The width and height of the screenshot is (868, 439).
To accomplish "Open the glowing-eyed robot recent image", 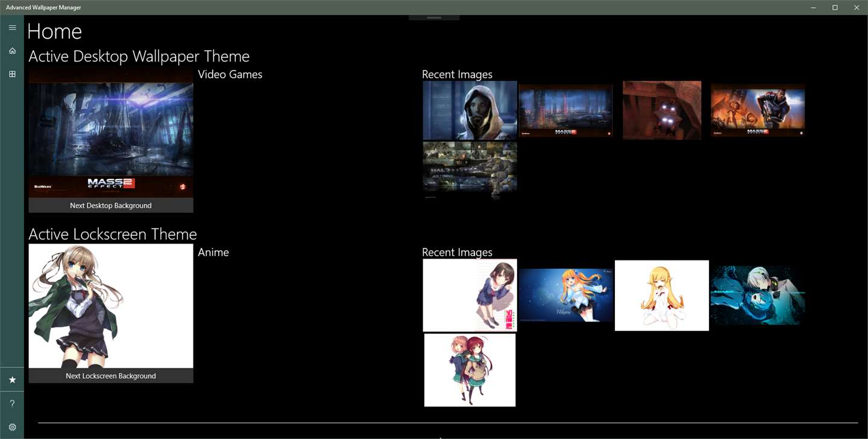I will tap(662, 110).
